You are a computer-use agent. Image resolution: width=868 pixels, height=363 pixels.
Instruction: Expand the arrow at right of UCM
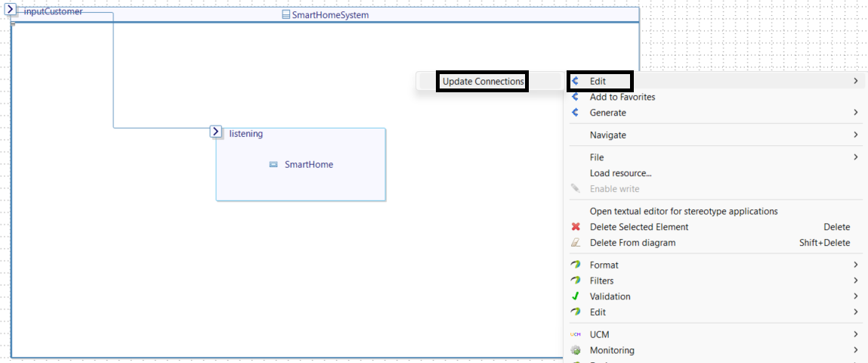[x=856, y=334]
